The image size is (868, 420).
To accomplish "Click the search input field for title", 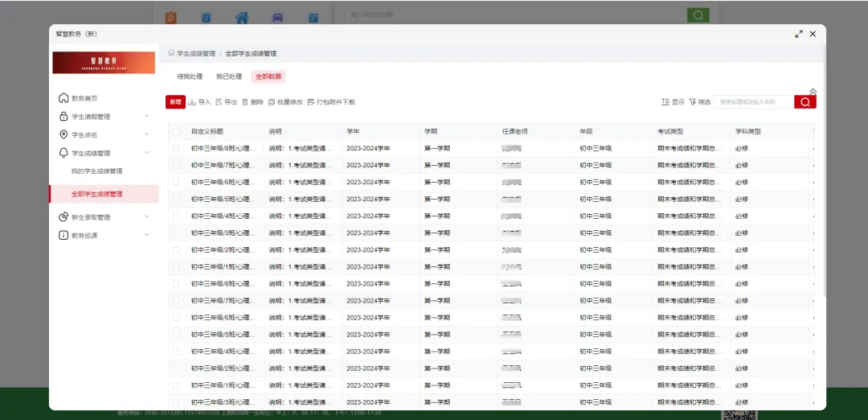I will 753,102.
